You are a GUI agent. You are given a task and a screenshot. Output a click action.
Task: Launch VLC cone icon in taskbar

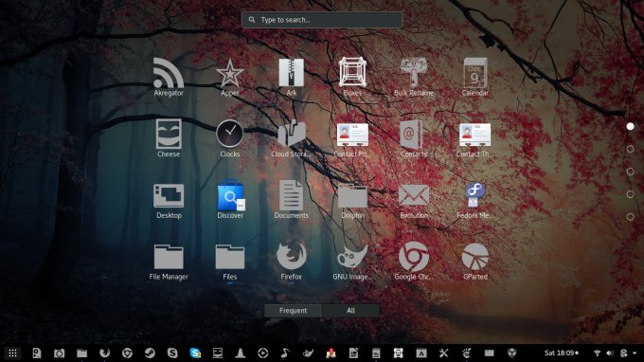pyautogui.click(x=241, y=353)
